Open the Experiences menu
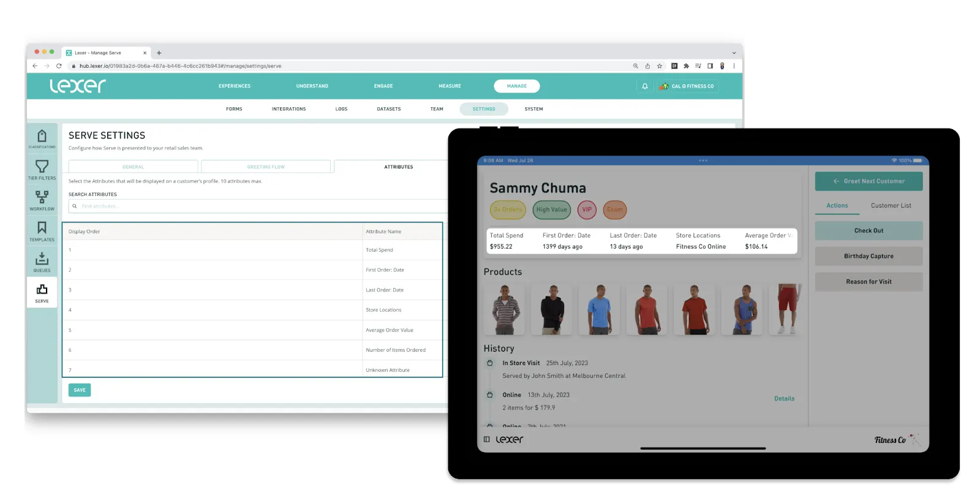The height and width of the screenshot is (498, 980). click(x=235, y=86)
